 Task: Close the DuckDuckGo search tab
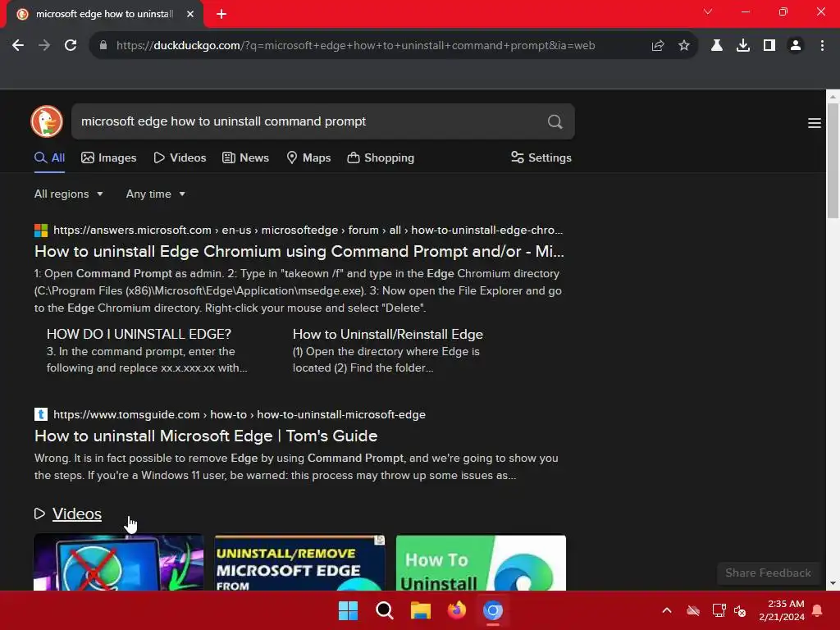[190, 14]
